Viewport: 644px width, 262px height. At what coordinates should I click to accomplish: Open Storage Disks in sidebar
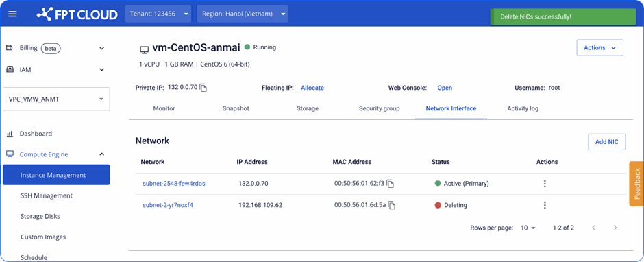(40, 216)
